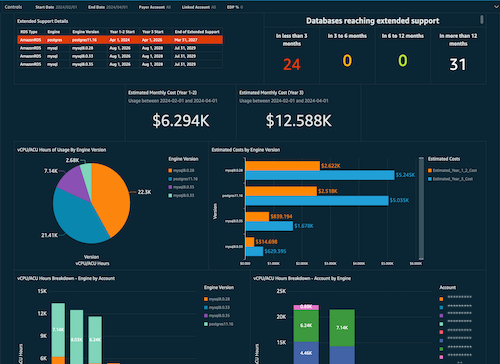
Task: Select the purple 7.14K pie slice
Action: [75, 183]
